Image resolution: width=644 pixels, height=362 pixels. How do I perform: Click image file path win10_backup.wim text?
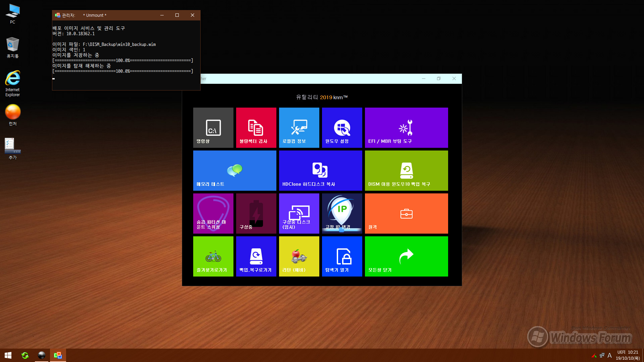tap(119, 44)
